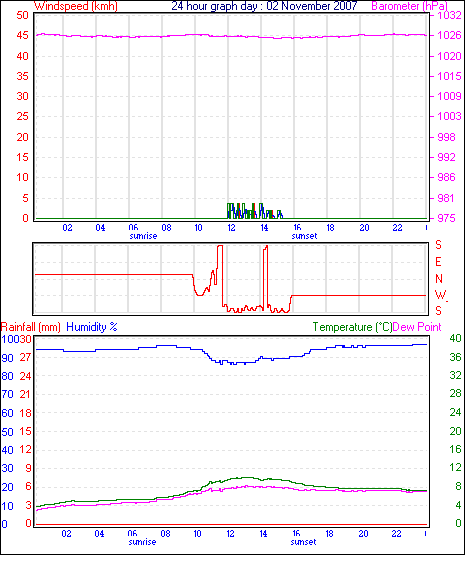The image size is (466, 563).
Task: Click the Temperature (°C) legend label
Action: click(x=352, y=327)
